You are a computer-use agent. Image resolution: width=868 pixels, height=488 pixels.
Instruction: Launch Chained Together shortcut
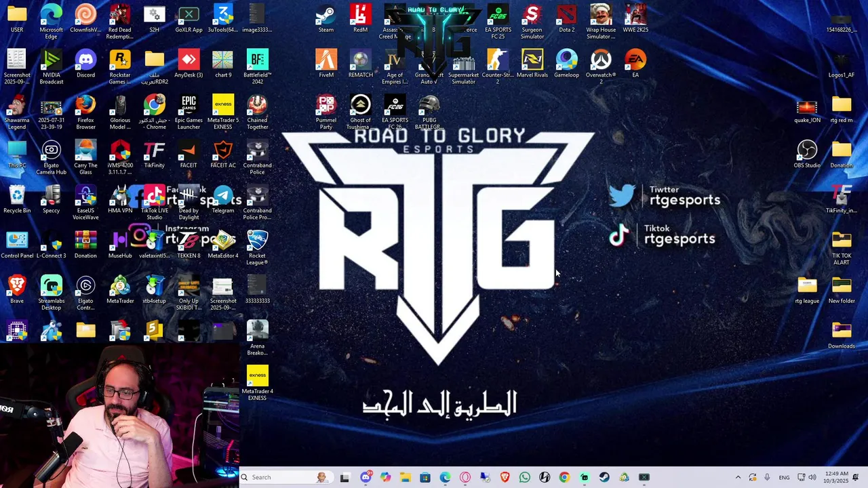click(257, 113)
